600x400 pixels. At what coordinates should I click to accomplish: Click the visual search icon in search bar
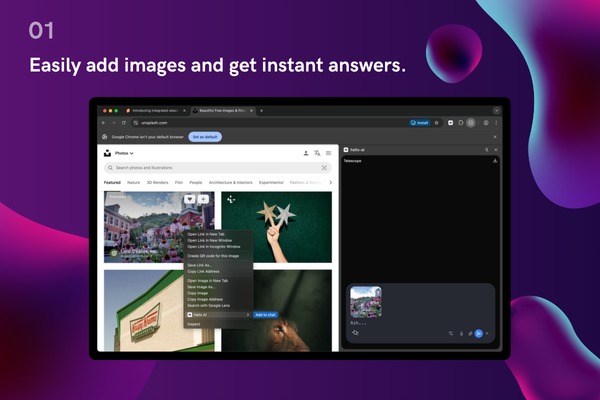[324, 168]
